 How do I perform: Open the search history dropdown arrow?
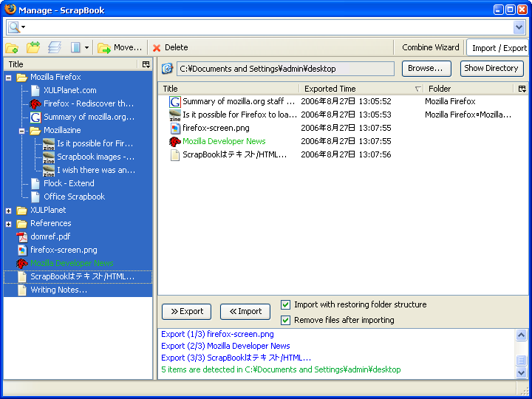click(519, 27)
